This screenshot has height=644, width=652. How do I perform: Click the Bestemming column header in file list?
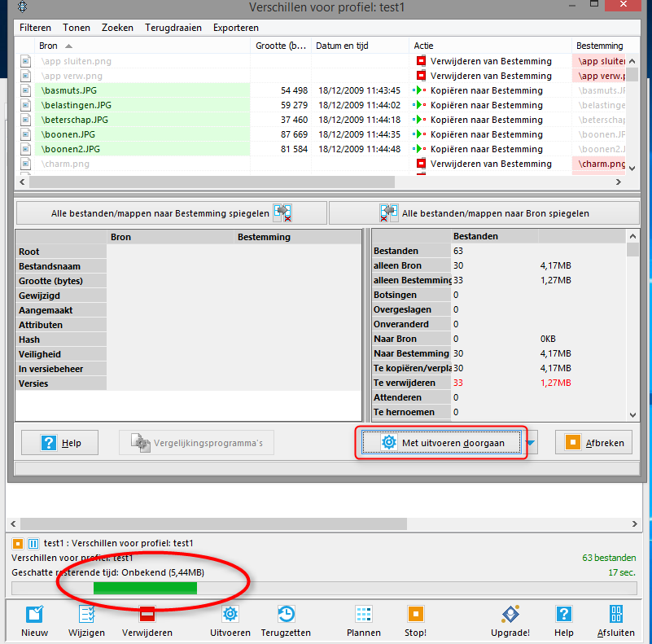(599, 46)
